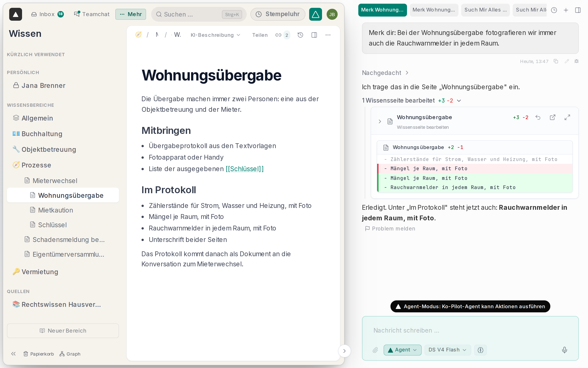Click the green triangle Ko-Pilot icon

(x=315, y=14)
